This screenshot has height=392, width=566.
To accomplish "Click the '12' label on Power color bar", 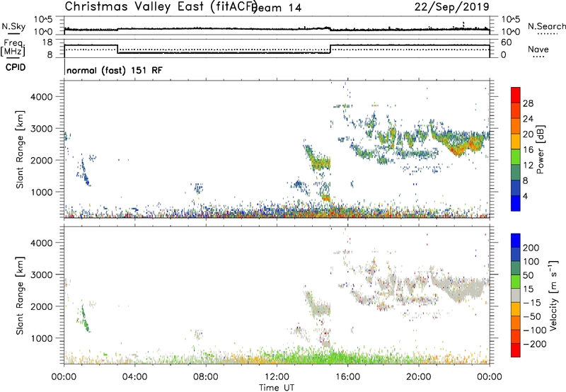I will click(x=528, y=166).
